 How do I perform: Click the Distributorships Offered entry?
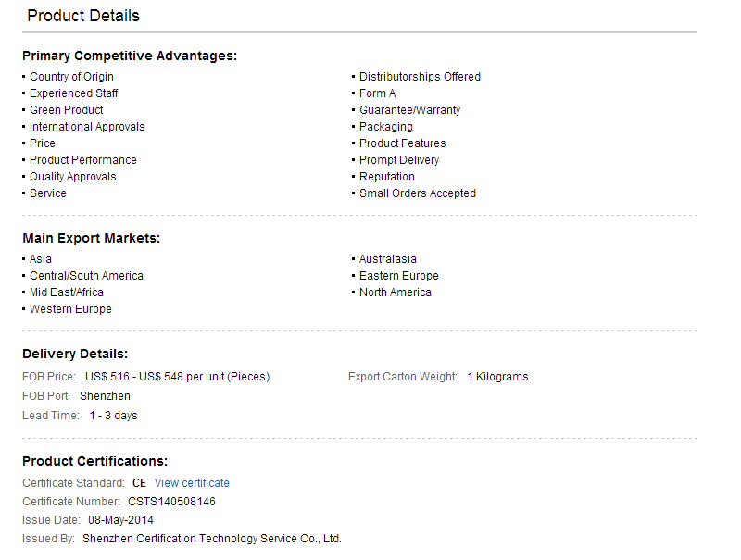(420, 77)
